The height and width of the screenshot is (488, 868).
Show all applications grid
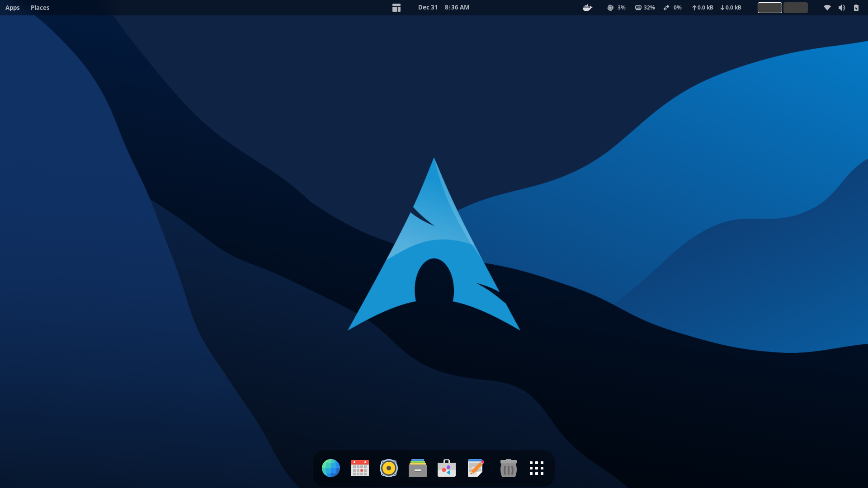(x=537, y=468)
